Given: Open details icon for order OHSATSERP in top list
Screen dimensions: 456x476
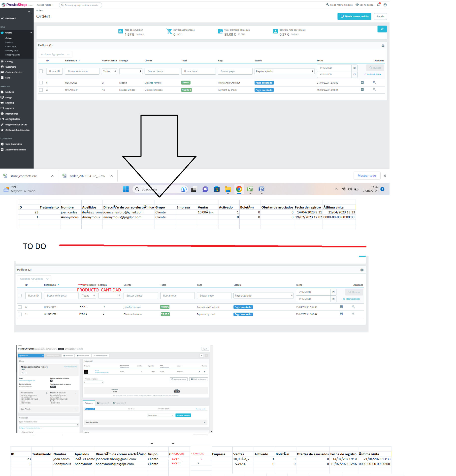Looking at the screenshot, I should [362, 89].
